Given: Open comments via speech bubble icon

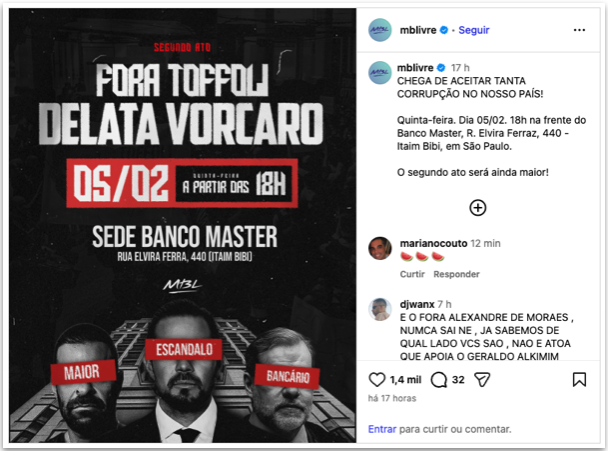Looking at the screenshot, I should [x=439, y=380].
